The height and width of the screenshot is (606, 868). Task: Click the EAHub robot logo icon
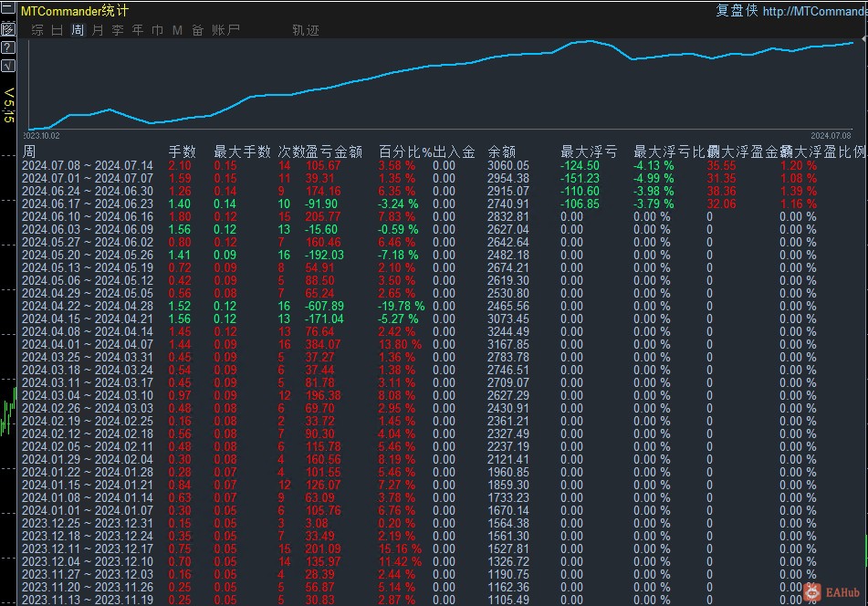point(810,592)
